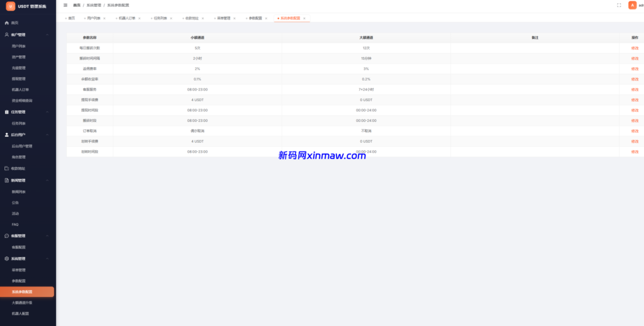
Task: Click 修改 in the 2小时 / 15分钟 row
Action: [x=635, y=58]
